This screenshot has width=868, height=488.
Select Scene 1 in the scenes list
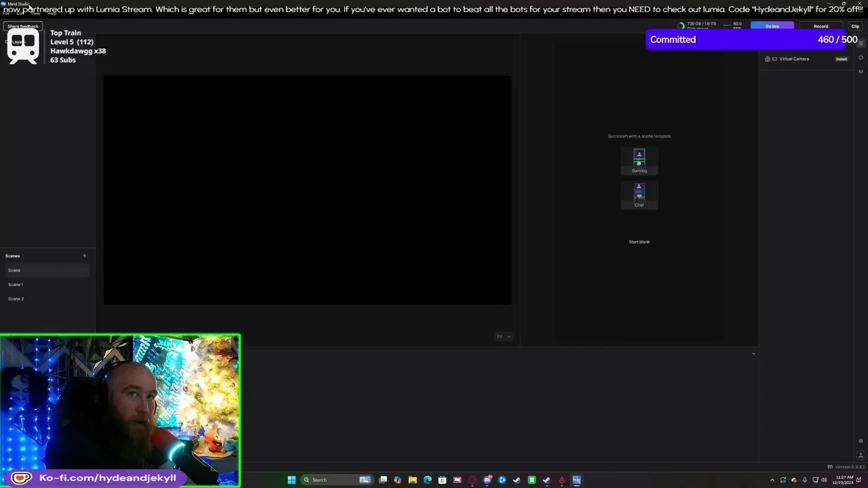coord(47,285)
